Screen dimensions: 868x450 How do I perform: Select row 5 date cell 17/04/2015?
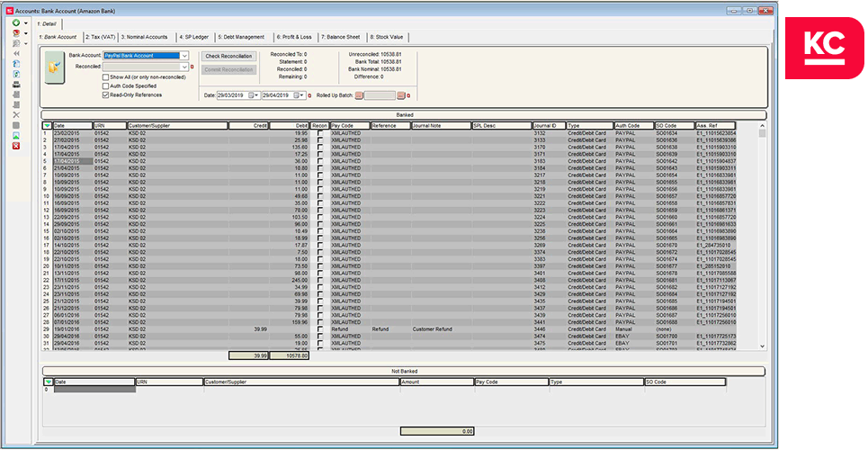(73, 161)
